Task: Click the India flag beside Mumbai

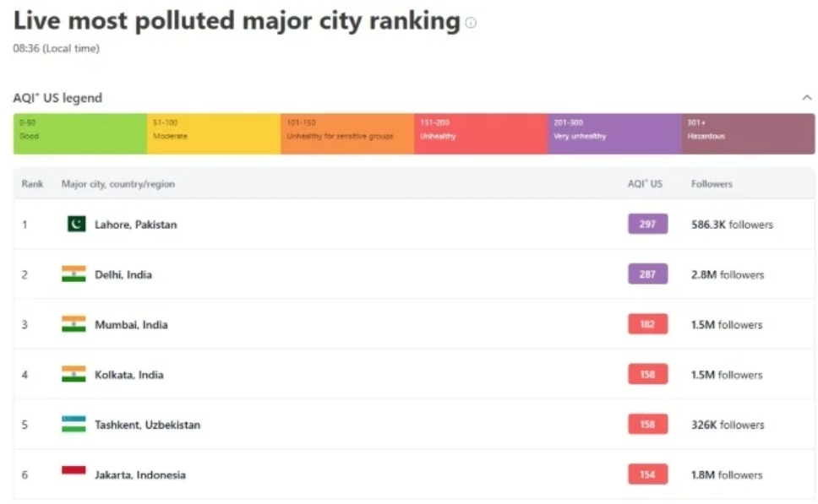Action: pyautogui.click(x=74, y=324)
